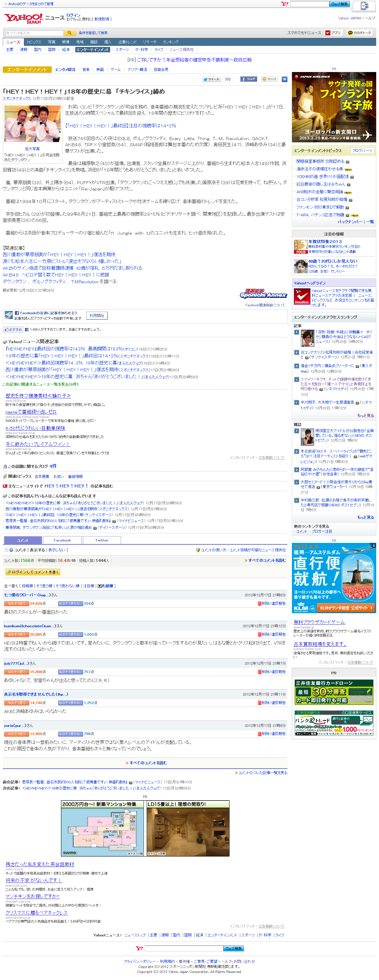Click the red Y! Headline app icon
379x980 pixels.
click(302, 297)
